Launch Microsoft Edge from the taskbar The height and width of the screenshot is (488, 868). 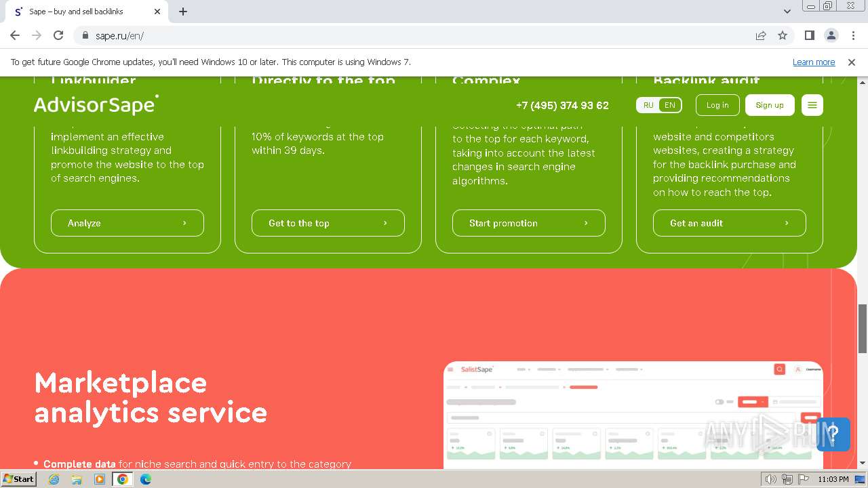[x=146, y=479]
